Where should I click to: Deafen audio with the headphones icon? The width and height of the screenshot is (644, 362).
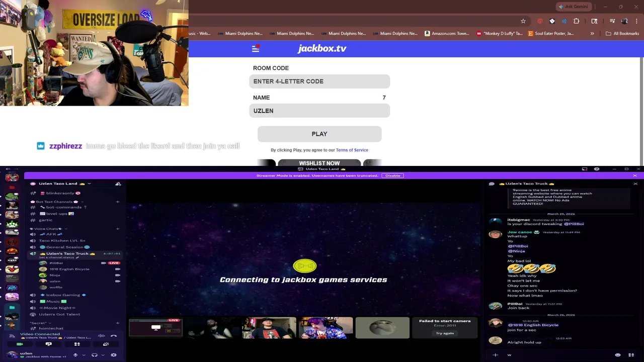click(94, 355)
